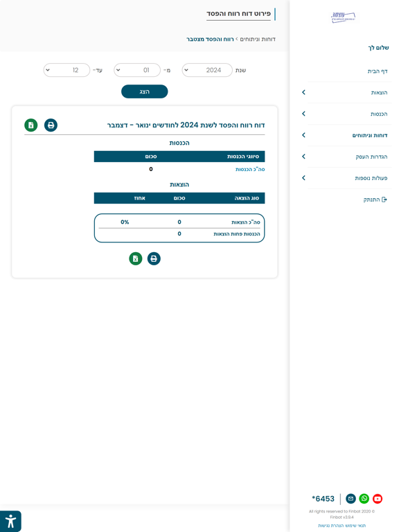Open the הצהרת נגישות footer link
The height and width of the screenshot is (532, 399).
(331, 526)
